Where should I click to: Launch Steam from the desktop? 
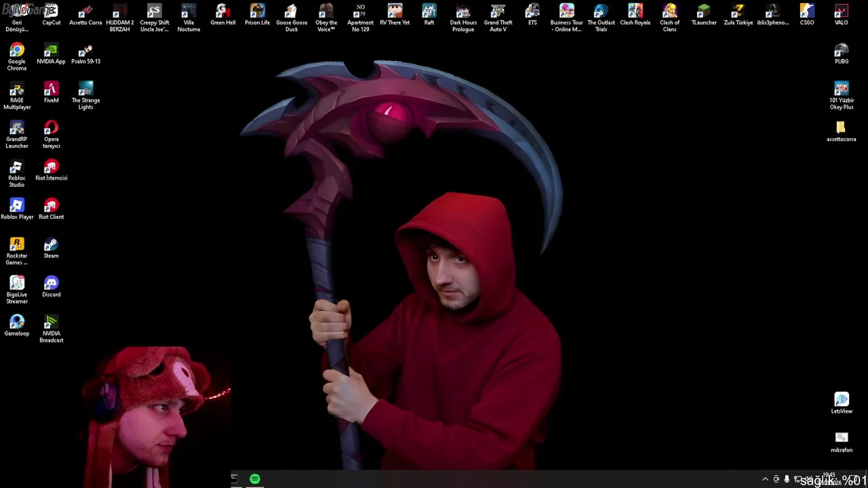coord(51,249)
